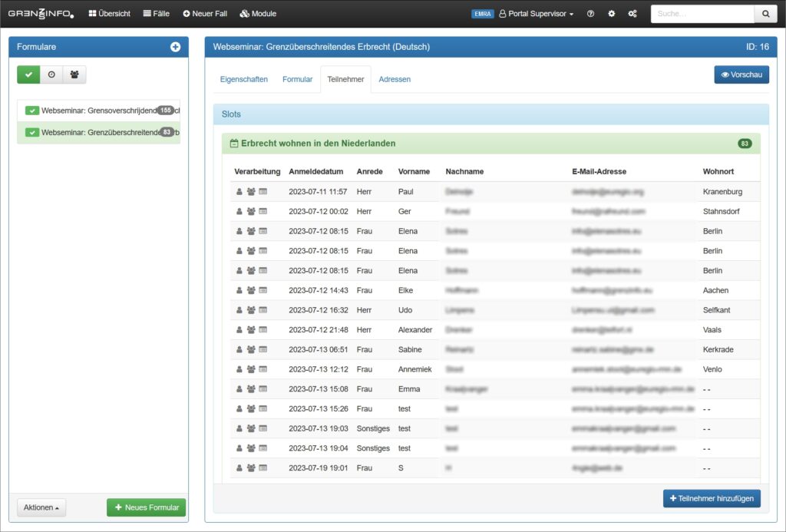Click the single person icon in Paul's row
This screenshot has width=786, height=532.
(x=239, y=191)
